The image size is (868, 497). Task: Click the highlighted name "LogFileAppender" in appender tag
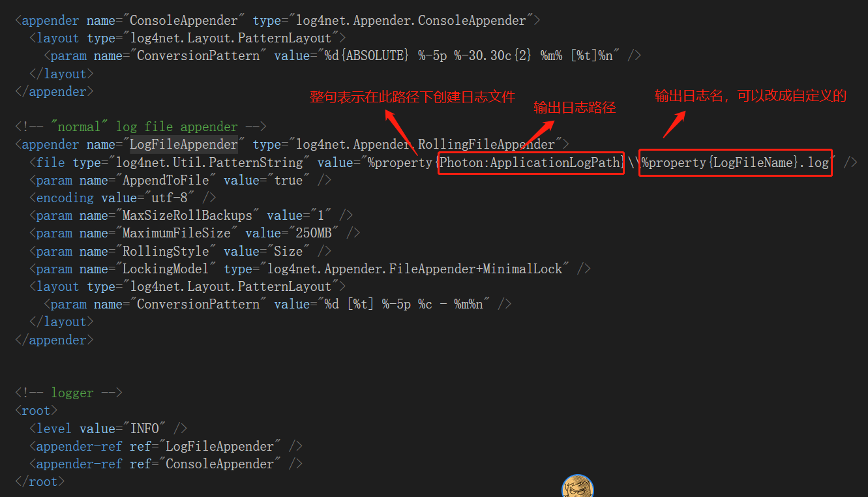183,144
